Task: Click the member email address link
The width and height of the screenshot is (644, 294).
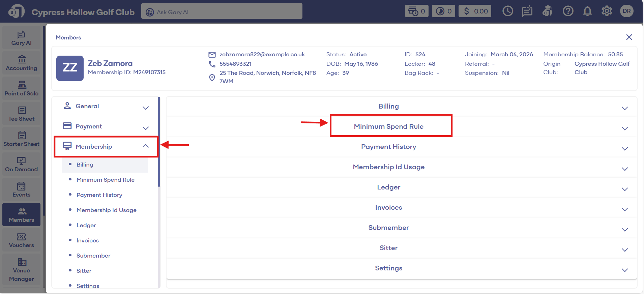Action: coord(262,54)
